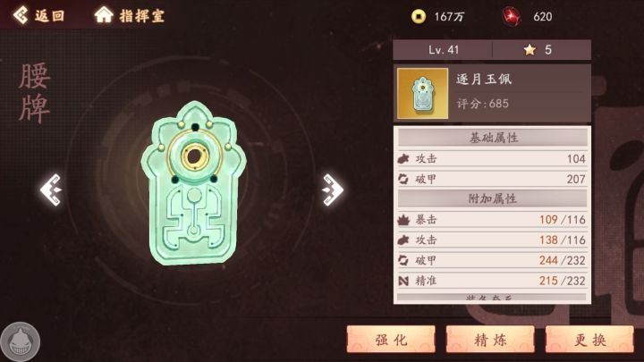Select the 暴击 attribute icon
644x362 pixels.
(403, 220)
